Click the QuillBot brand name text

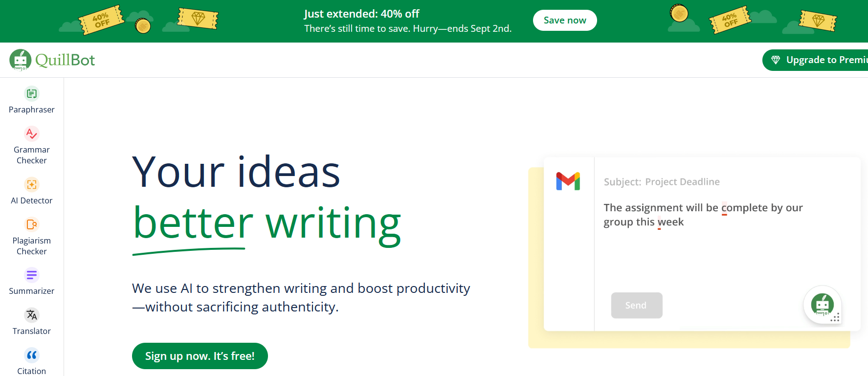tap(65, 60)
